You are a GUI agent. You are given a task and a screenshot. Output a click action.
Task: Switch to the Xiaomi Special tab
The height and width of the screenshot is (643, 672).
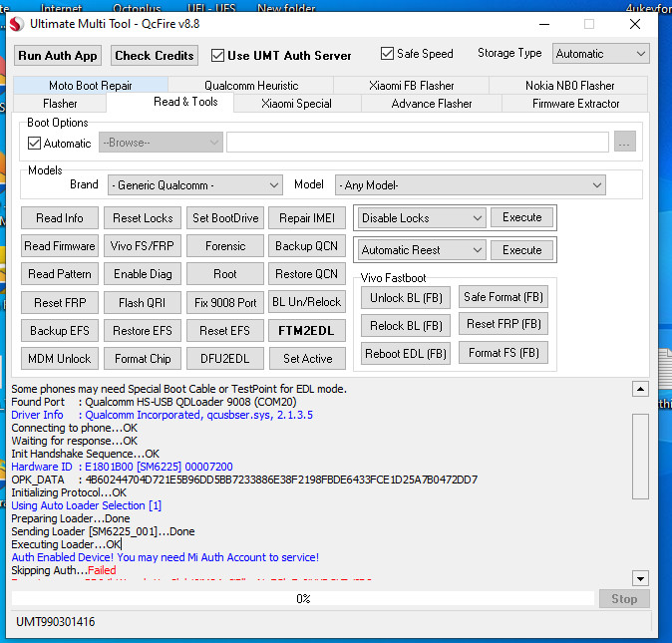click(x=296, y=103)
